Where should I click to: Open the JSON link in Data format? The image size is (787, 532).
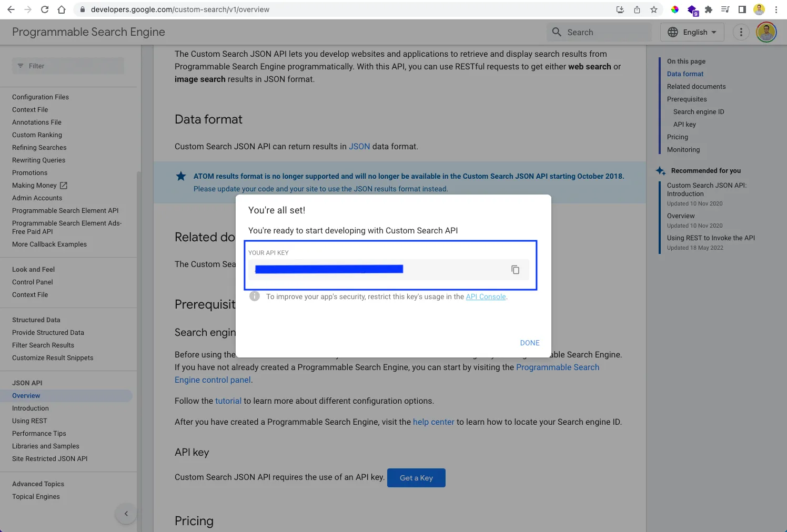coord(359,147)
